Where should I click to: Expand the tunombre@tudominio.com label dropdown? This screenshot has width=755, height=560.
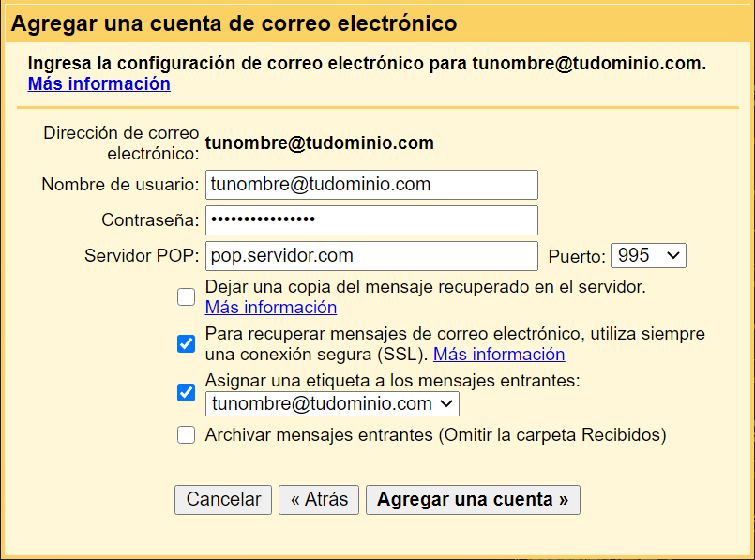[x=332, y=403]
